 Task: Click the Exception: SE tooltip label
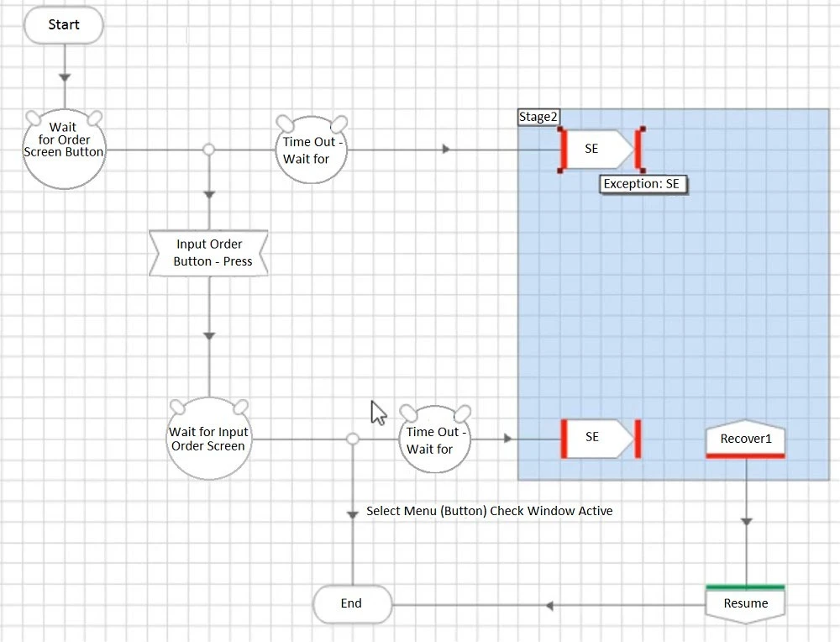pyautogui.click(x=644, y=185)
